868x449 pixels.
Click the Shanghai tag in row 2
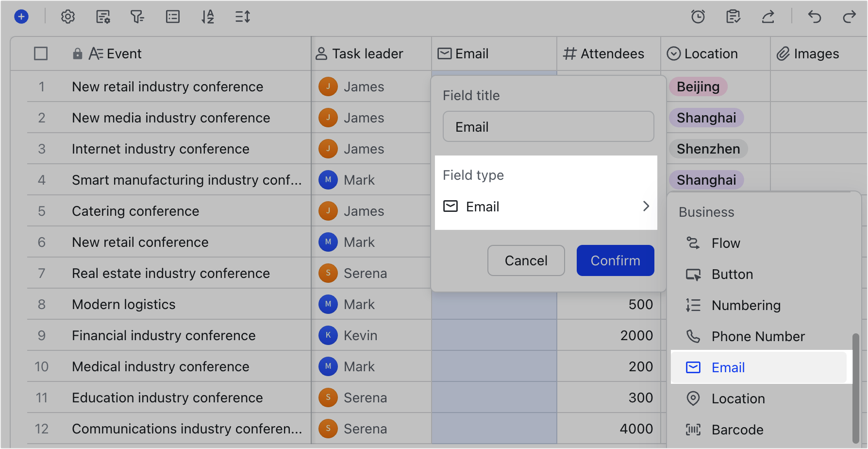point(706,118)
